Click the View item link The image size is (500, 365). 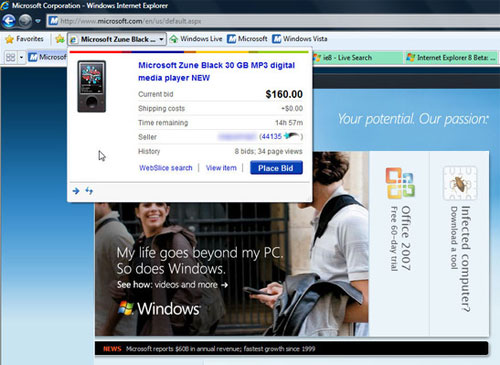pyautogui.click(x=221, y=168)
